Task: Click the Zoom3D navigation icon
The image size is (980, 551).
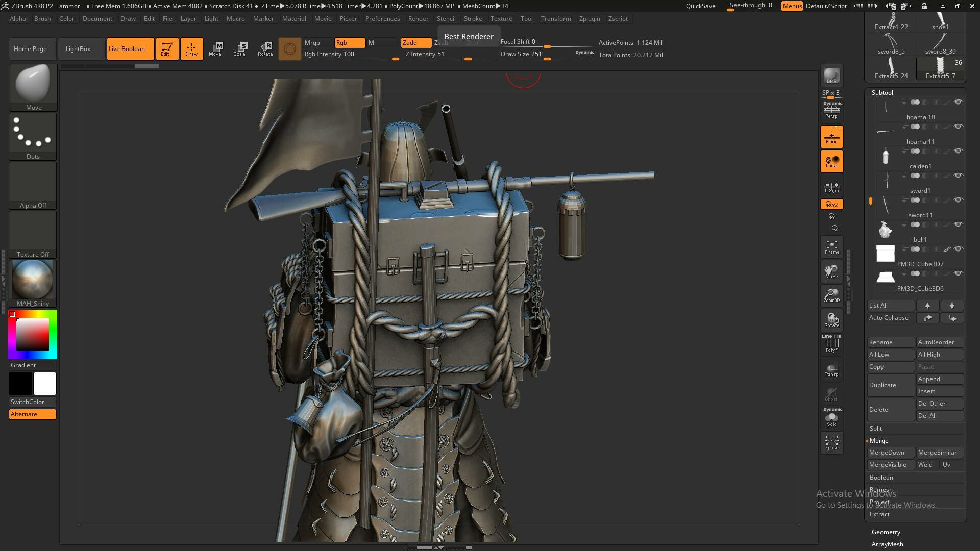Action: click(x=831, y=295)
